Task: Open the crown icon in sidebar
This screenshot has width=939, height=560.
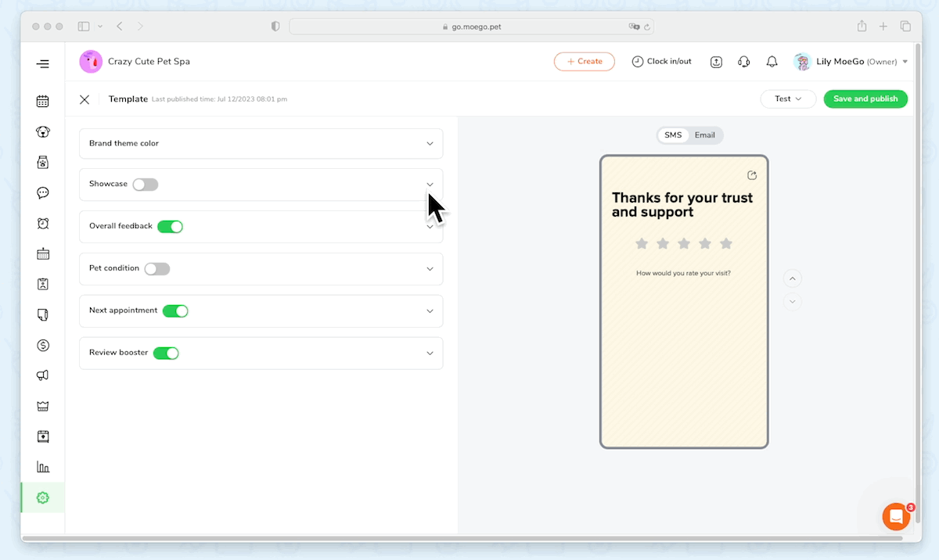Action: click(43, 406)
